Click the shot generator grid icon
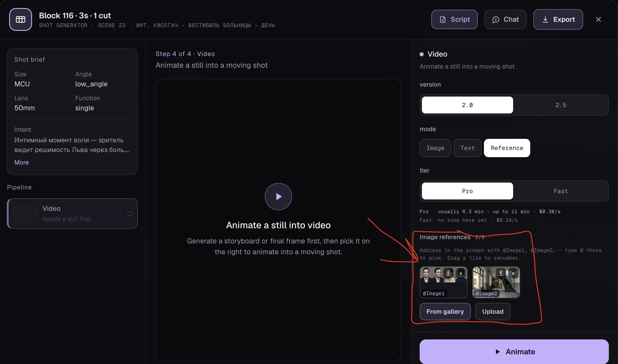Screen dimensions: 618x364 point(21,19)
